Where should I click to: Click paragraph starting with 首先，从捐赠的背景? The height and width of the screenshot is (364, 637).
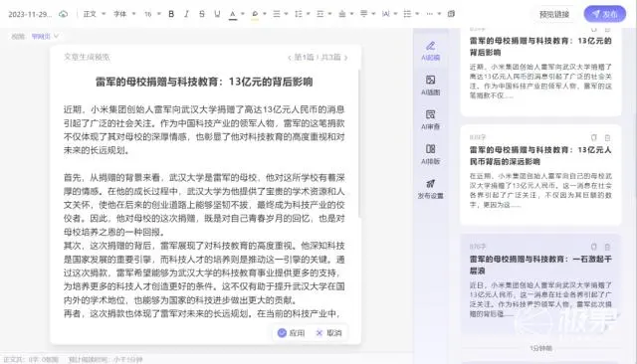[204, 205]
